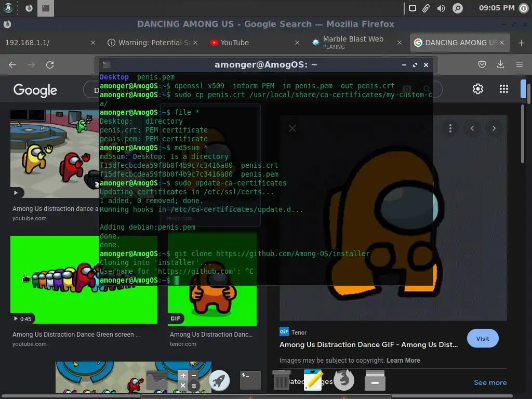Open the folder icon in the dock
The image size is (532, 399).
click(x=157, y=380)
